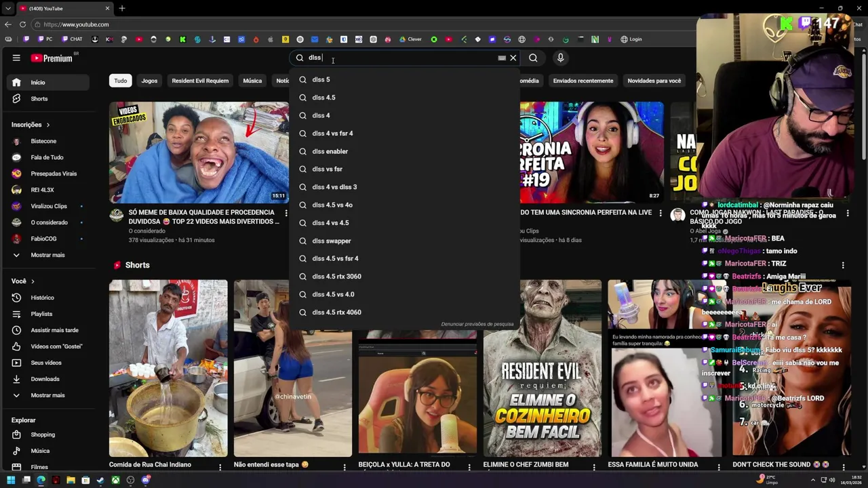Viewport: 868px width, 488px height.
Task: Pick the 'dlss 4.5 rtx 3060' suggestion
Action: 404,277
